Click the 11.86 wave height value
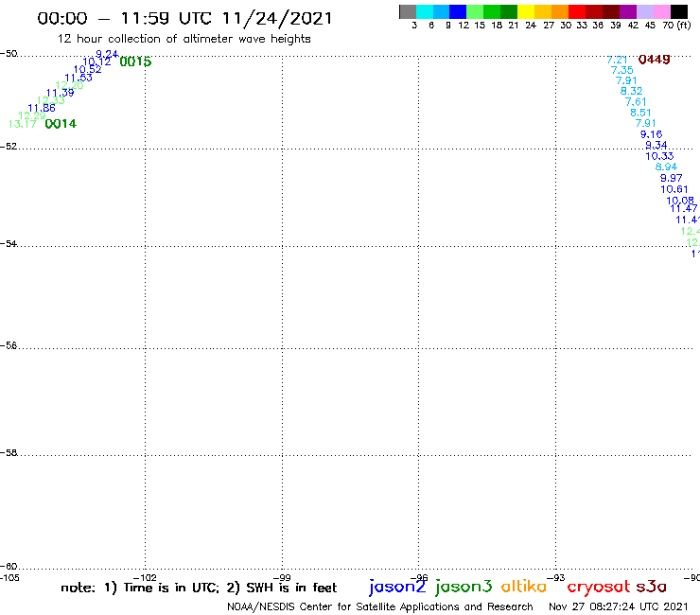The width and height of the screenshot is (700, 615). tap(42, 108)
